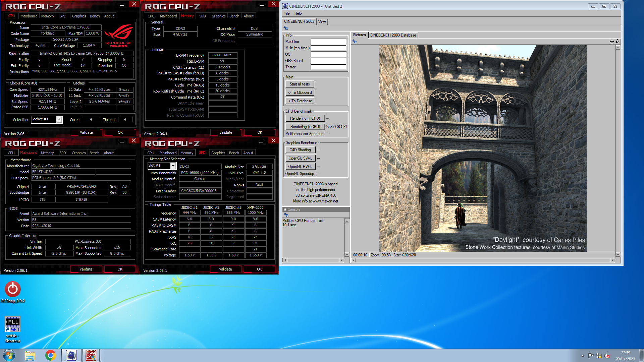Click the To Clipboard button
The image size is (644, 362).
tap(300, 93)
